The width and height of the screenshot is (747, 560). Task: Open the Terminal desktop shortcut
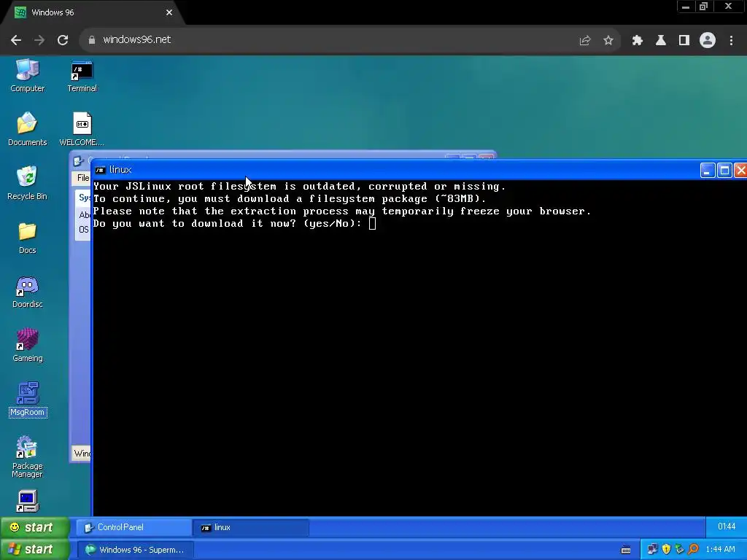point(82,76)
